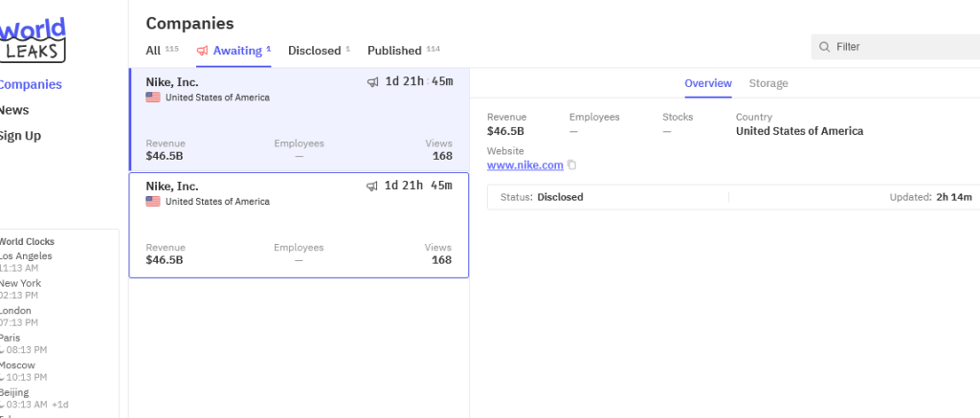
Task: Click the megaphone icon on Awaiting tab
Action: coord(202,51)
